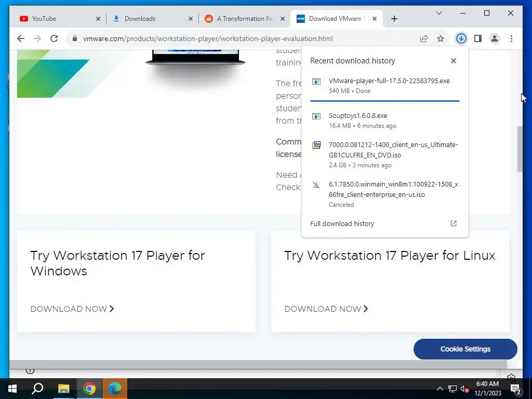Open the notification center
Screen dimensions: 532x399
515,390
